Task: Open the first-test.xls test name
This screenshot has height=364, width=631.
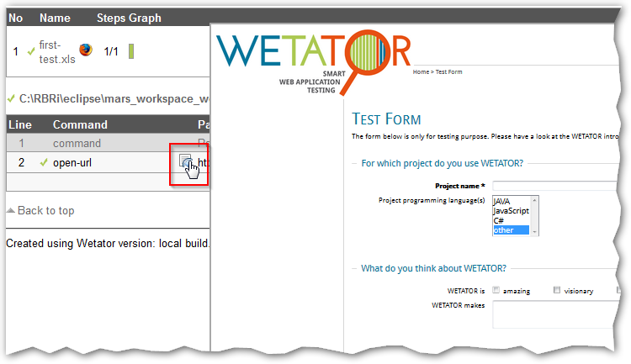Action: (x=56, y=52)
